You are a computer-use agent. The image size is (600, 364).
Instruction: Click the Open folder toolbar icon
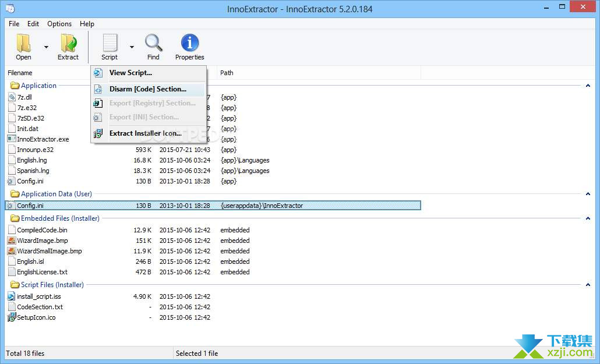tap(23, 43)
